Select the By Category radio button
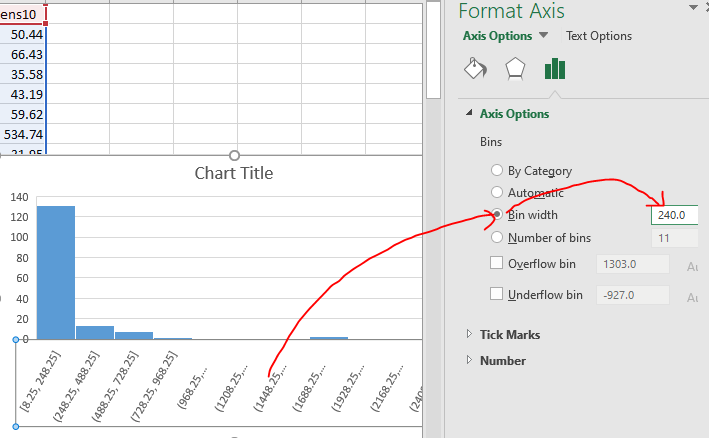 point(497,171)
